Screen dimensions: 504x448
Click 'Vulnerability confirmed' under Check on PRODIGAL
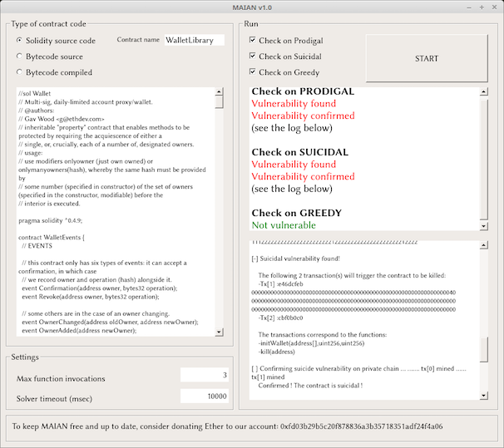(x=303, y=116)
